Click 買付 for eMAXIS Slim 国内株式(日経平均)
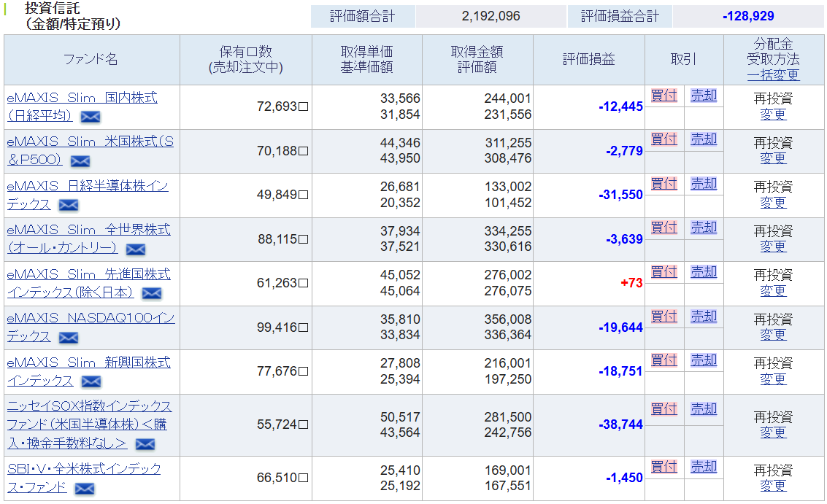827x504 pixels. click(664, 96)
